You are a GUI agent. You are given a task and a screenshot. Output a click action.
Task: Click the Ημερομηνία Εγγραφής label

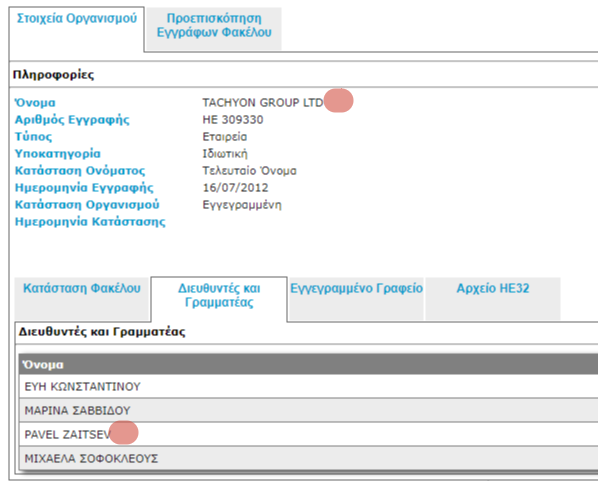84,188
